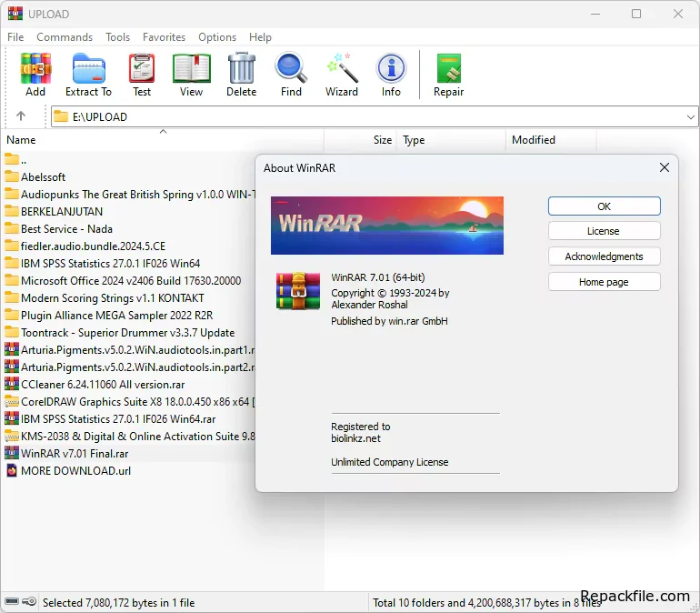Open the View file tool
Screen dimensions: 700x613
click(191, 68)
